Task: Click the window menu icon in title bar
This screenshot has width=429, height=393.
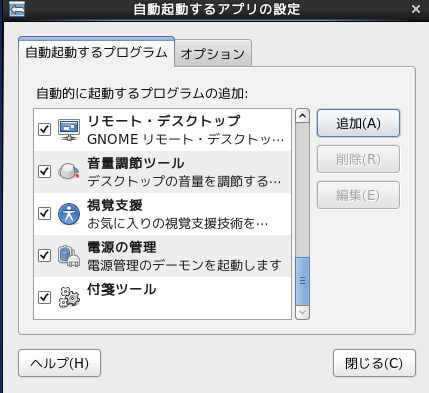Action: click(x=17, y=9)
